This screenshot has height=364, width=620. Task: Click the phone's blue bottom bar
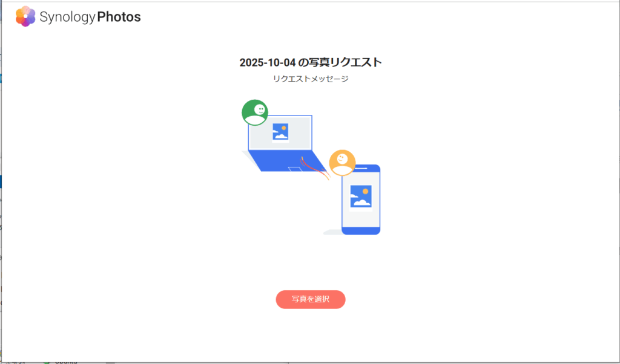coord(361,231)
